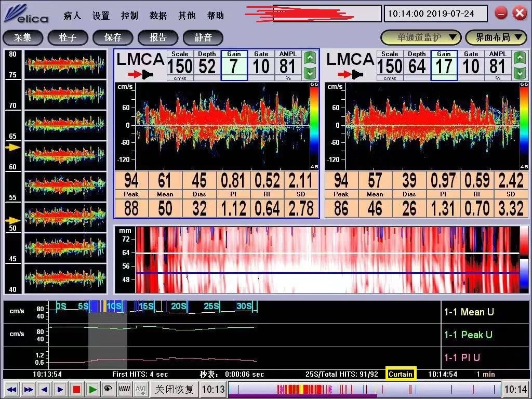Toggle the 栓子 emboli detection button
Image resolution: width=532 pixels, height=399 pixels.
68,37
